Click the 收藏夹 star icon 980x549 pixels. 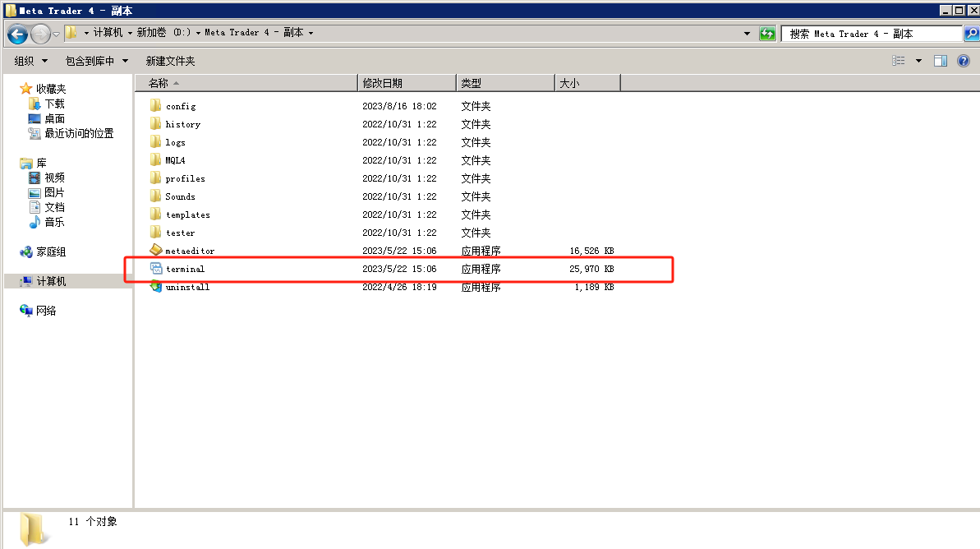coord(25,89)
